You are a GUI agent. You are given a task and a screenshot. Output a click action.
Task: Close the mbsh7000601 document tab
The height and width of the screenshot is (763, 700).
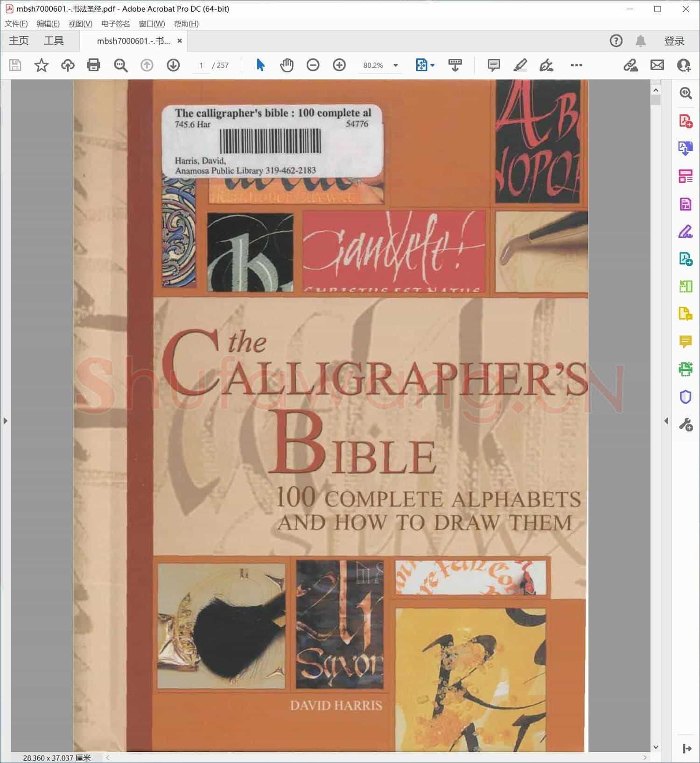[x=180, y=41]
